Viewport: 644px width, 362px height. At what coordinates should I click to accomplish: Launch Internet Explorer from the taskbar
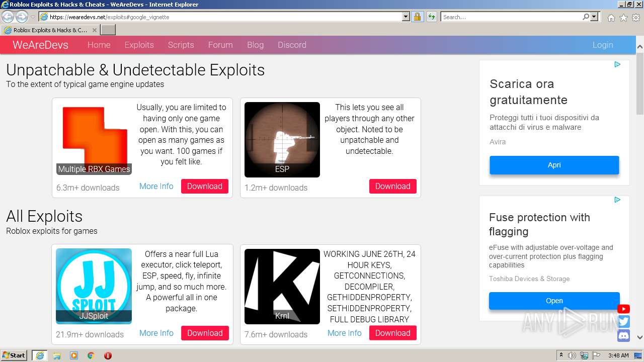coord(40,355)
